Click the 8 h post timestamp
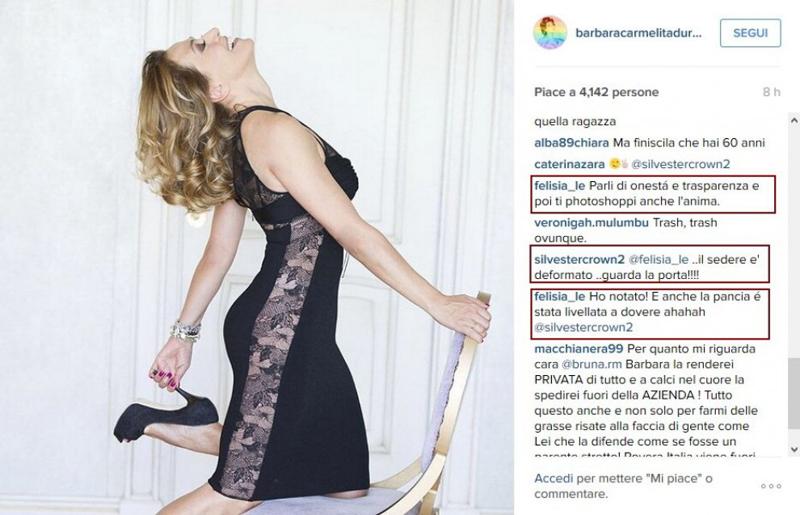 coord(771,92)
